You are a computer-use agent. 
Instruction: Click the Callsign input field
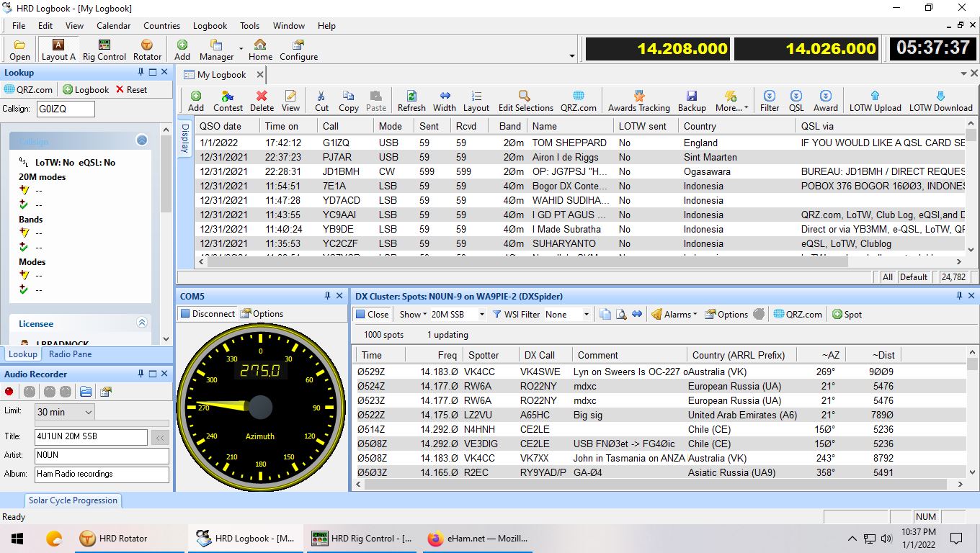66,109
